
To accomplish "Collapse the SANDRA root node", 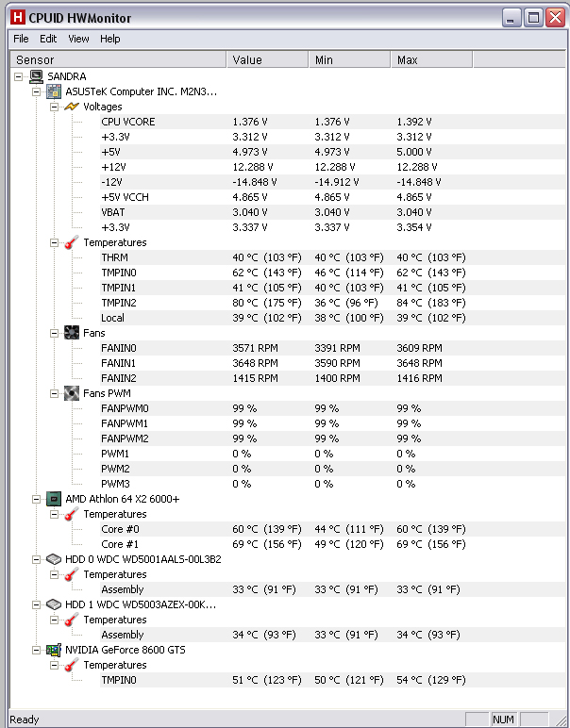I will pyautogui.click(x=19, y=76).
